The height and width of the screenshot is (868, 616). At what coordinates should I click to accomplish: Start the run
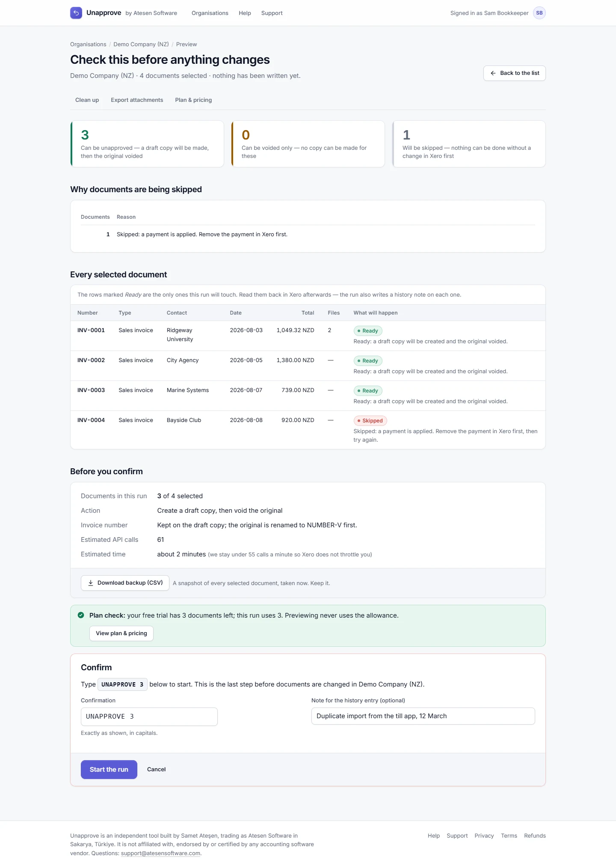click(109, 770)
